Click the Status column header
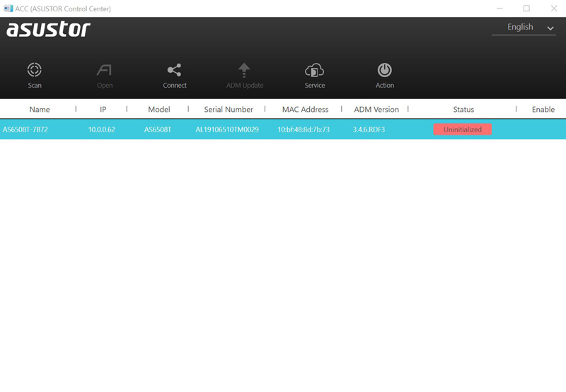The image size is (566, 392). (463, 110)
